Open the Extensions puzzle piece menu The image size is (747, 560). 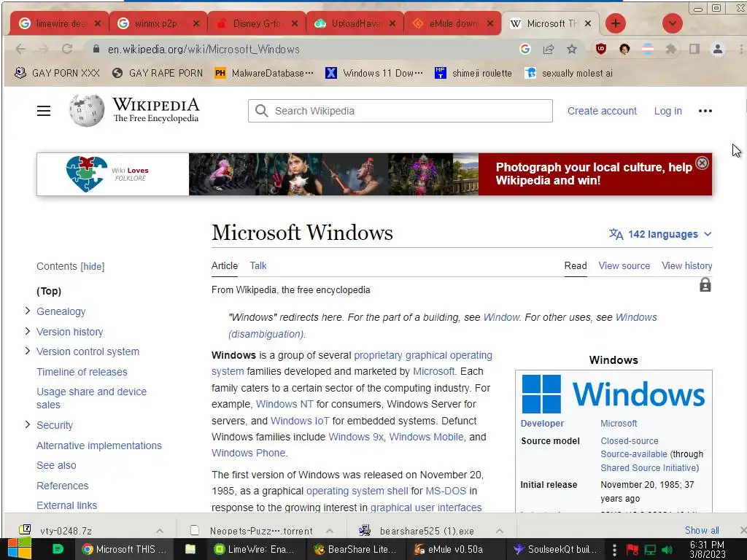(x=671, y=49)
